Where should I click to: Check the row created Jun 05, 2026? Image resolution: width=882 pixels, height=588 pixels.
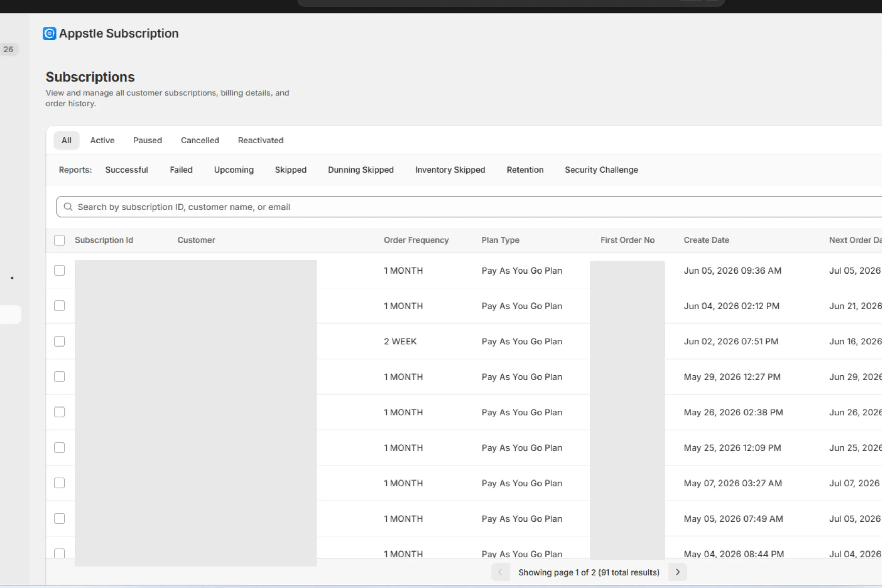click(59, 270)
